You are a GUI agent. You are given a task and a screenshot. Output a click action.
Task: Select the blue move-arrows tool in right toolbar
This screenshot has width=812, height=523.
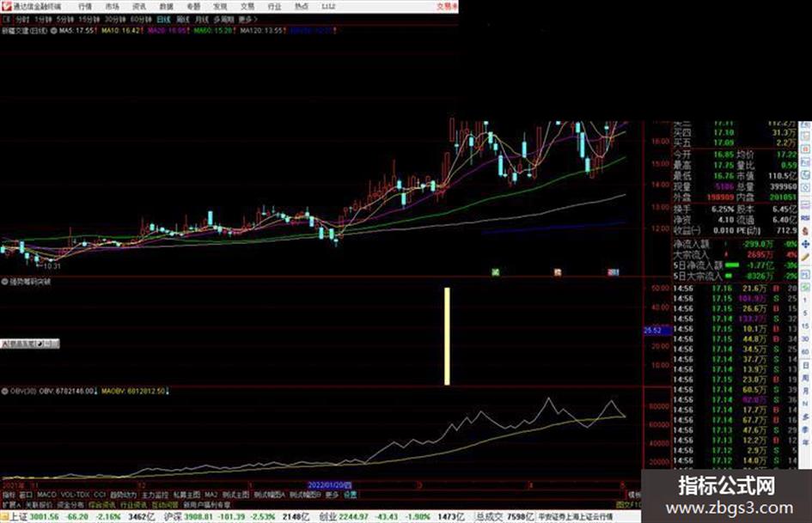tap(805, 243)
